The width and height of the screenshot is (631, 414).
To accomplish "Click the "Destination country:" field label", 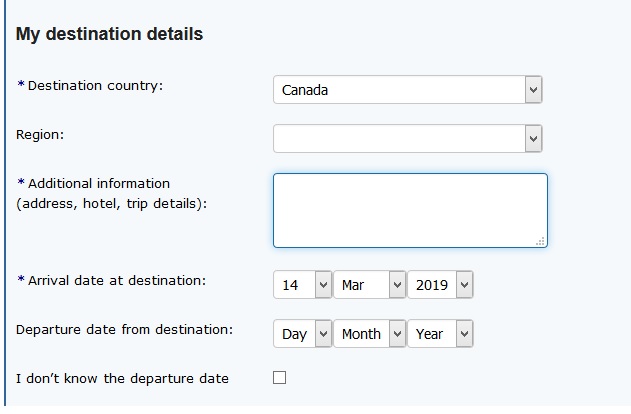I will pyautogui.click(x=95, y=85).
